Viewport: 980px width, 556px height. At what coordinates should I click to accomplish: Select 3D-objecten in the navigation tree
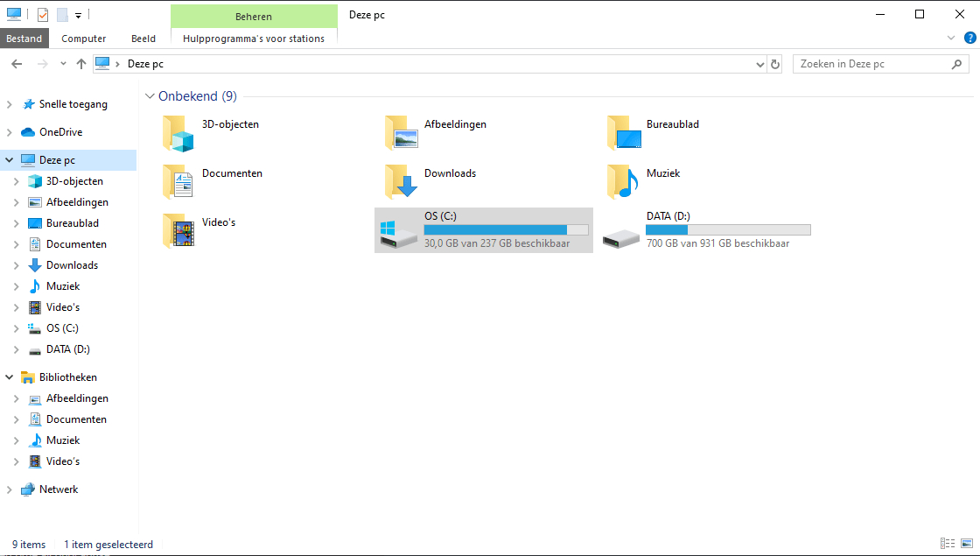pos(74,181)
